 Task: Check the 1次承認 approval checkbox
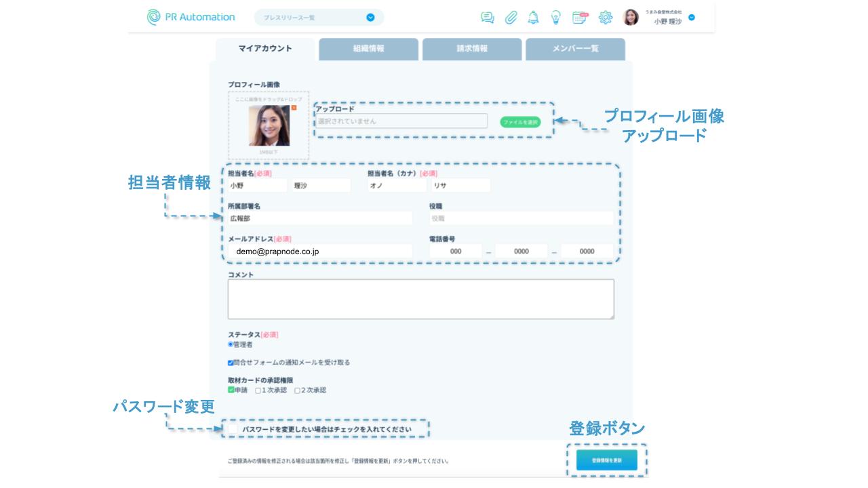click(258, 390)
